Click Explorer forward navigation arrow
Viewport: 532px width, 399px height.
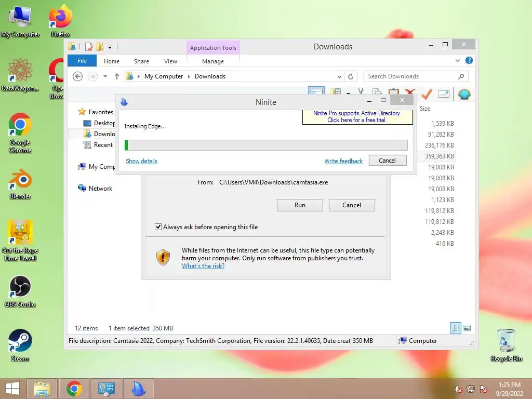(92, 76)
